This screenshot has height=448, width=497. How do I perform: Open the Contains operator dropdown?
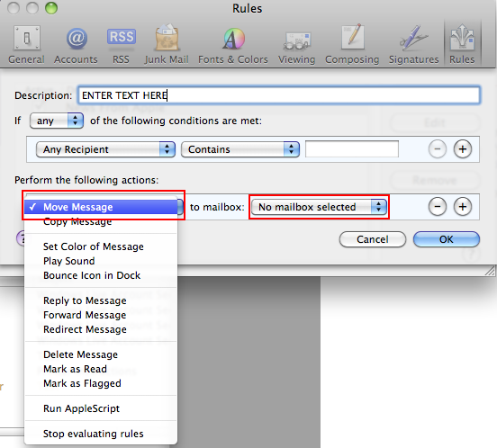tap(240, 149)
